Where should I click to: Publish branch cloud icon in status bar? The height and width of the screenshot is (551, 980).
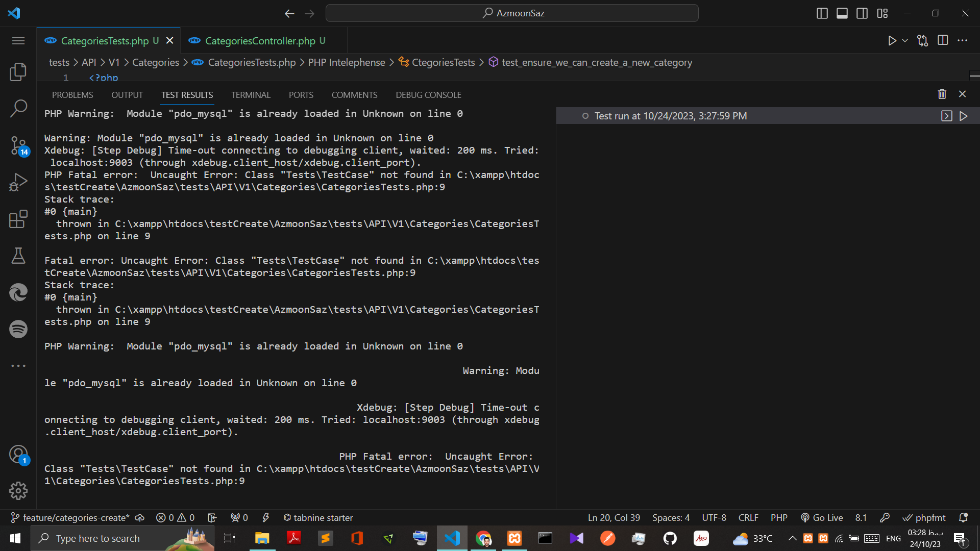[x=139, y=517]
